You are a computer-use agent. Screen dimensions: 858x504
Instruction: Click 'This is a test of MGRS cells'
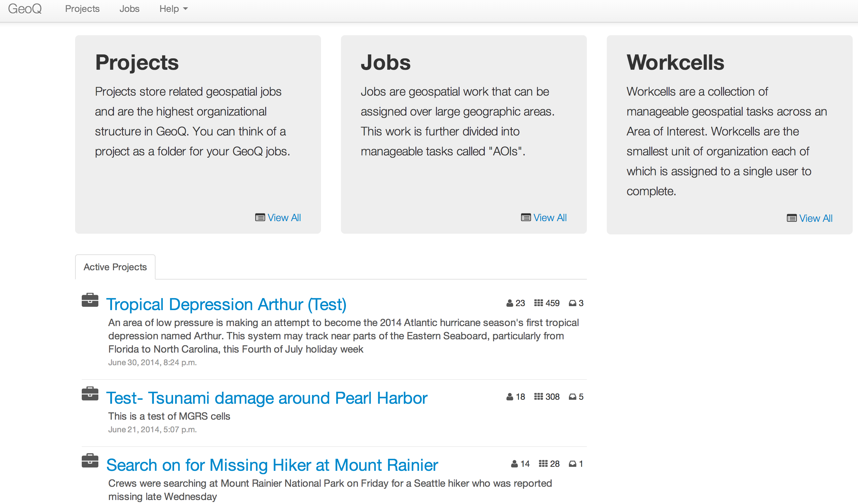(x=169, y=416)
